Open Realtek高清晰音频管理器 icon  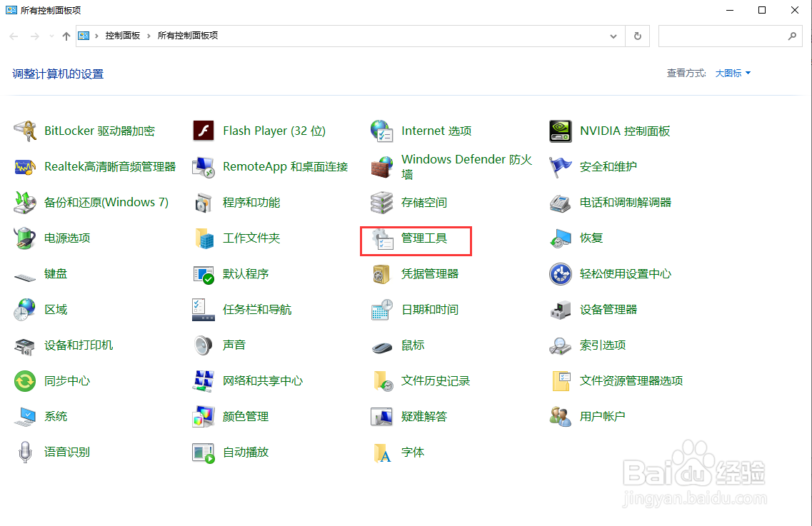click(25, 167)
